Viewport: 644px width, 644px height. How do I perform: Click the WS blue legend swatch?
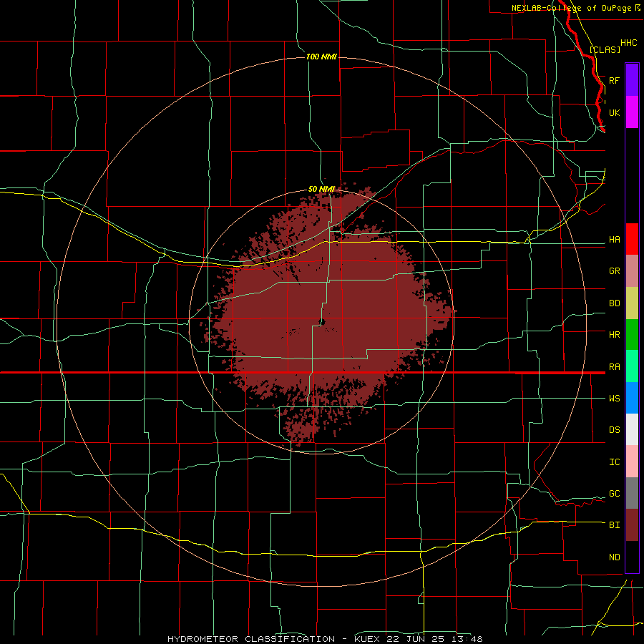[632, 398]
